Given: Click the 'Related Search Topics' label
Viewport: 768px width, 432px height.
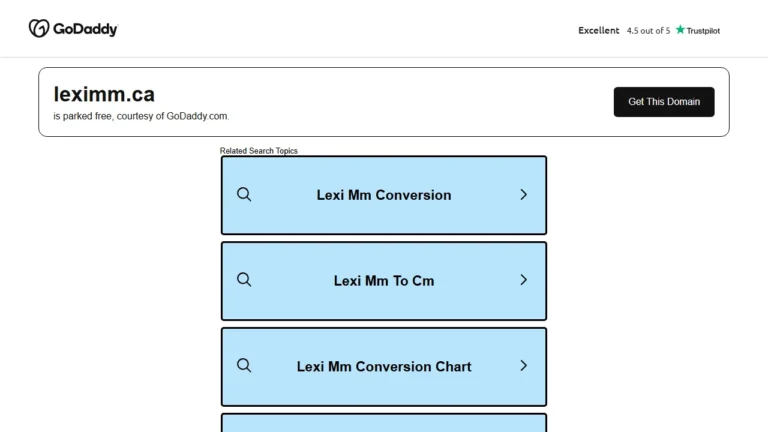Looking at the screenshot, I should tap(259, 151).
